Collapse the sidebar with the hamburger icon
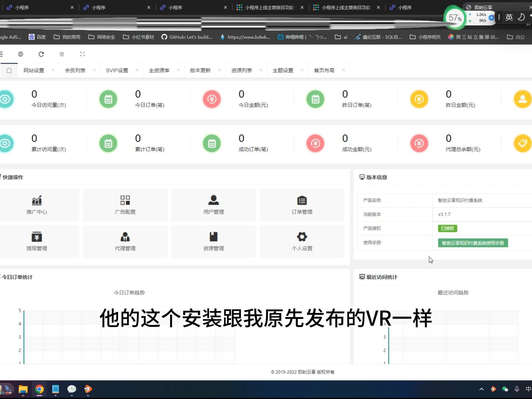This screenshot has height=399, width=532. pos(2,54)
